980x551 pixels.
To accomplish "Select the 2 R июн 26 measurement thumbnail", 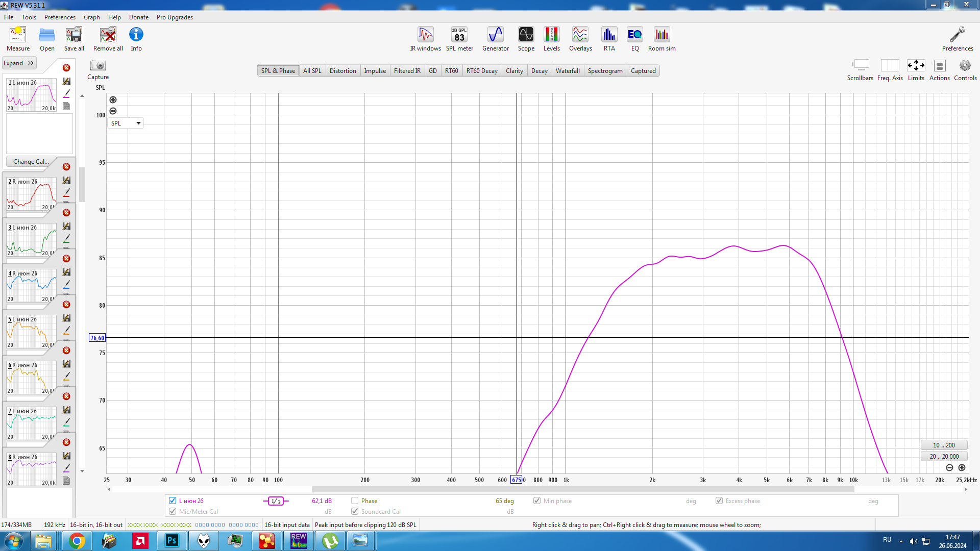I will (31, 194).
